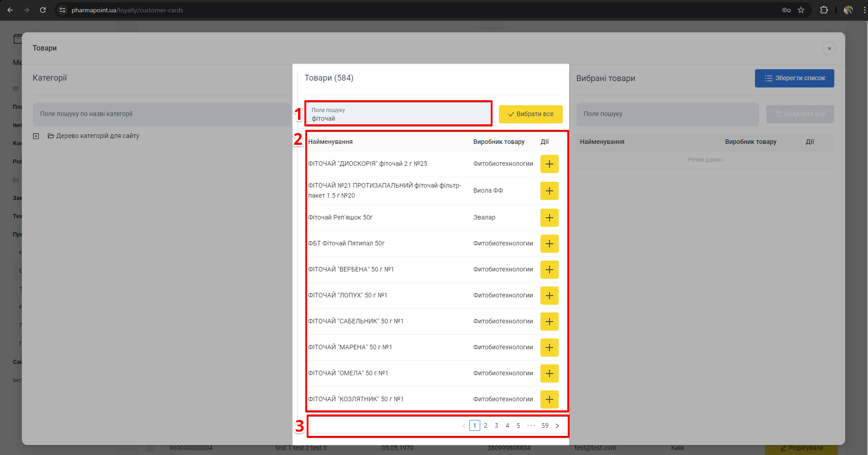
Task: Expand the Дерево категорій для сайту node
Action: (x=36, y=136)
